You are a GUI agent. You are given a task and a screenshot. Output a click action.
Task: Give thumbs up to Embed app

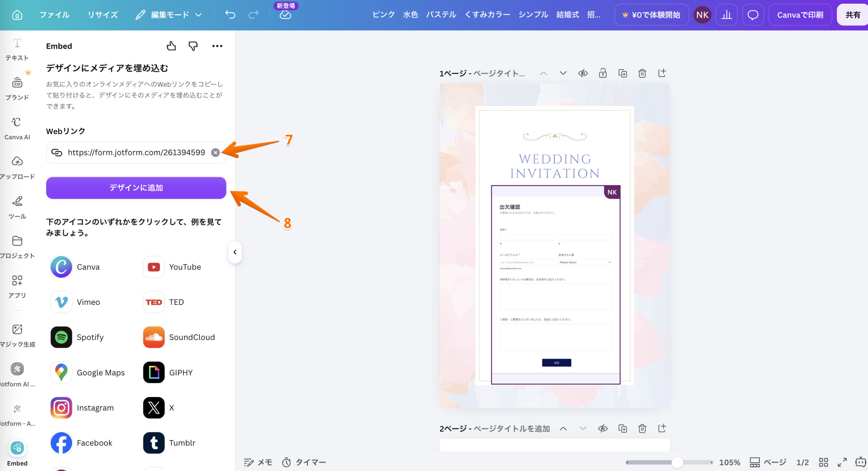[171, 46]
